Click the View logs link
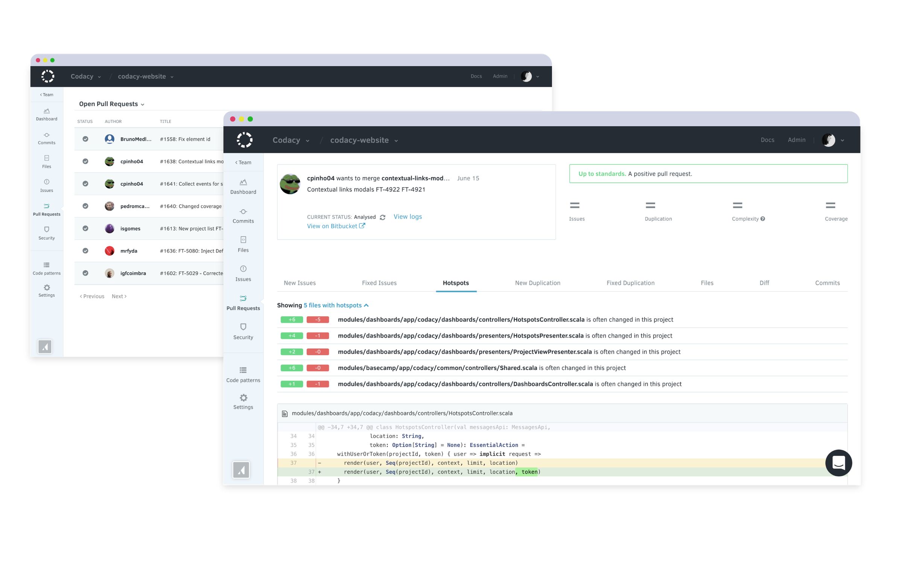 407,217
